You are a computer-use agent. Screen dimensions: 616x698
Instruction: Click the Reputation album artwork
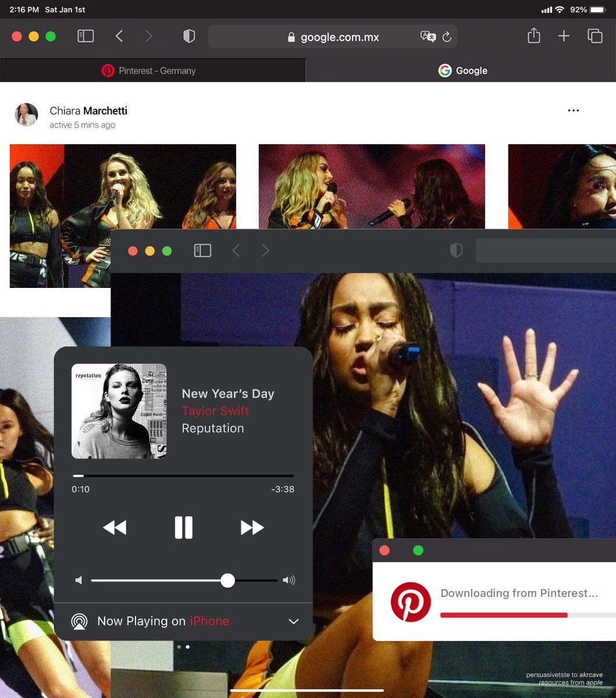[x=119, y=411]
